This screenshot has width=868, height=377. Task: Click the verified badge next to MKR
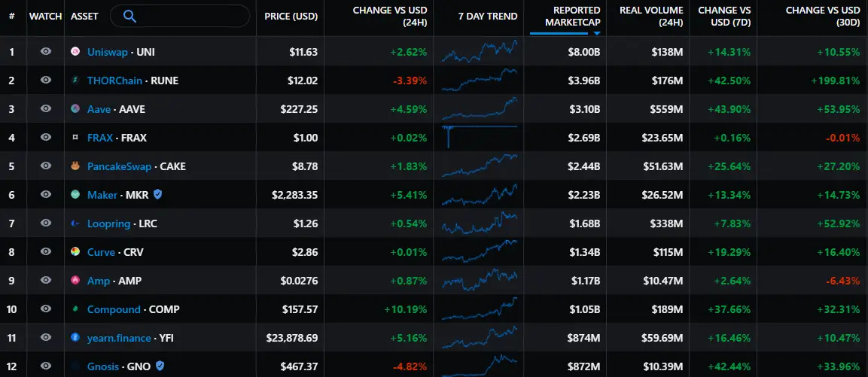tap(158, 195)
